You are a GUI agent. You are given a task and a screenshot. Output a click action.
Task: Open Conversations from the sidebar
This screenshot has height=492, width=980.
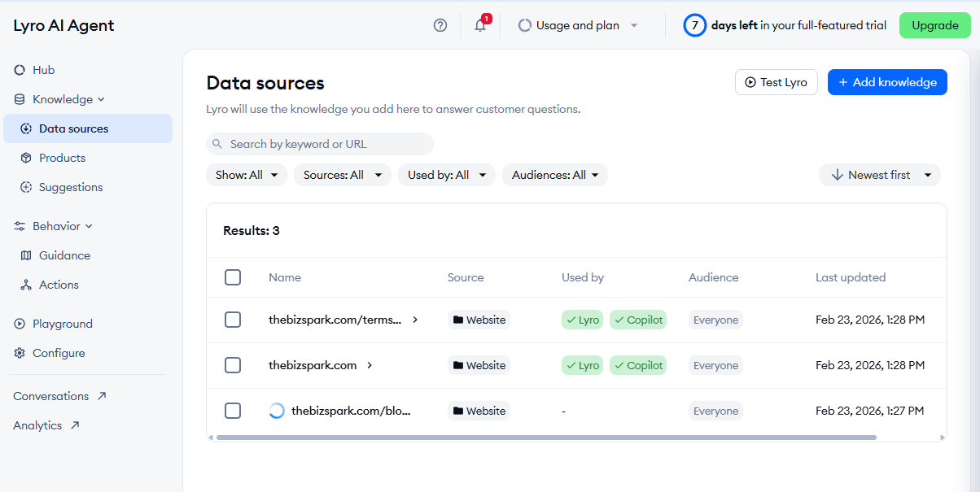(51, 396)
